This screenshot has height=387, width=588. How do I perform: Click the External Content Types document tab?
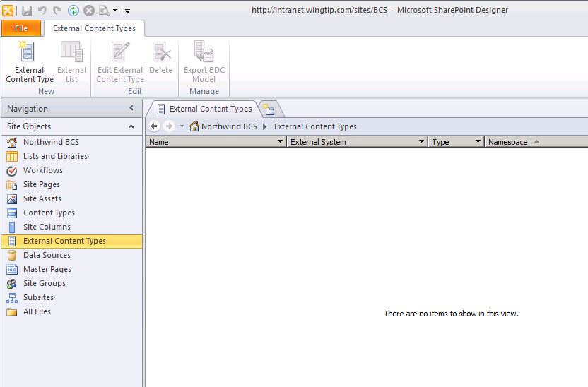[204, 109]
